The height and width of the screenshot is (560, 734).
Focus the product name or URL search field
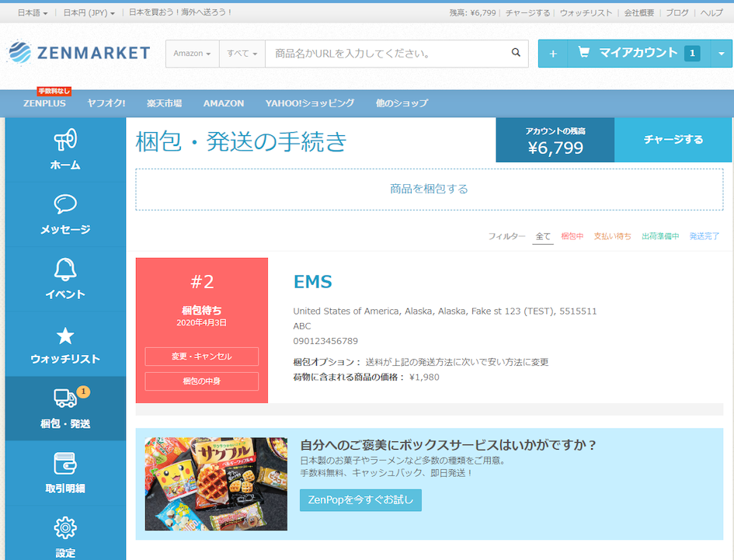[386, 54]
